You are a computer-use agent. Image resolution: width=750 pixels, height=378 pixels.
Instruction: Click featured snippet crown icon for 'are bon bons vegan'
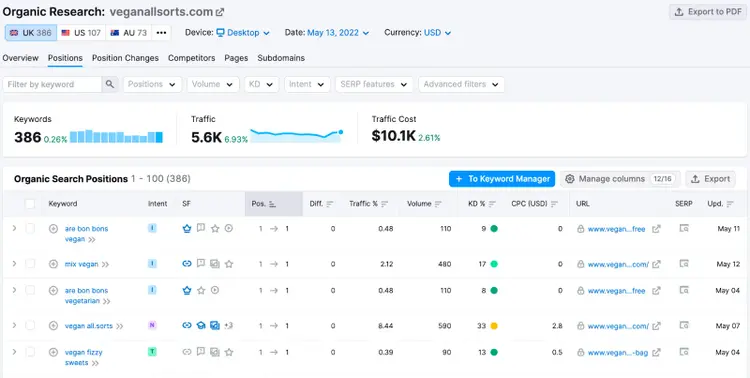(x=187, y=228)
